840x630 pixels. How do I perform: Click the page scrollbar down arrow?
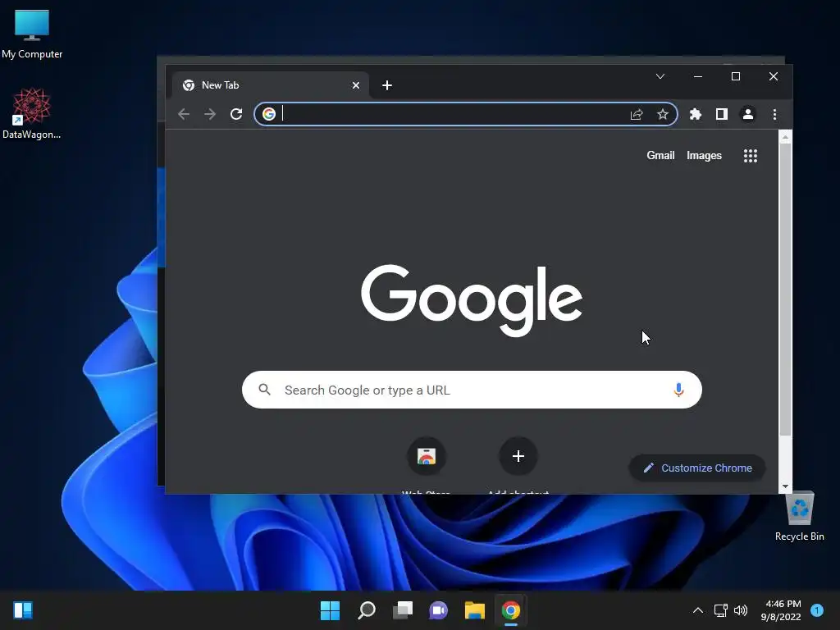[x=785, y=486]
